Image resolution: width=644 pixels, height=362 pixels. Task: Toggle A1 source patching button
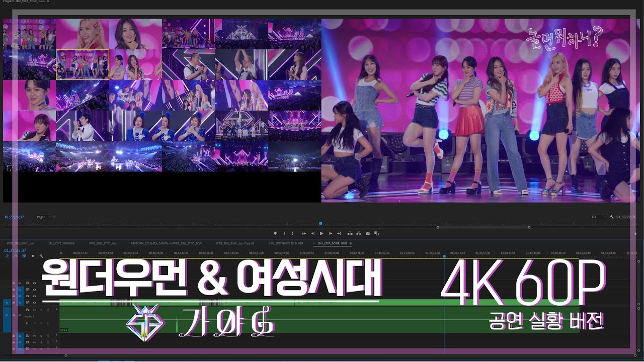7,319
